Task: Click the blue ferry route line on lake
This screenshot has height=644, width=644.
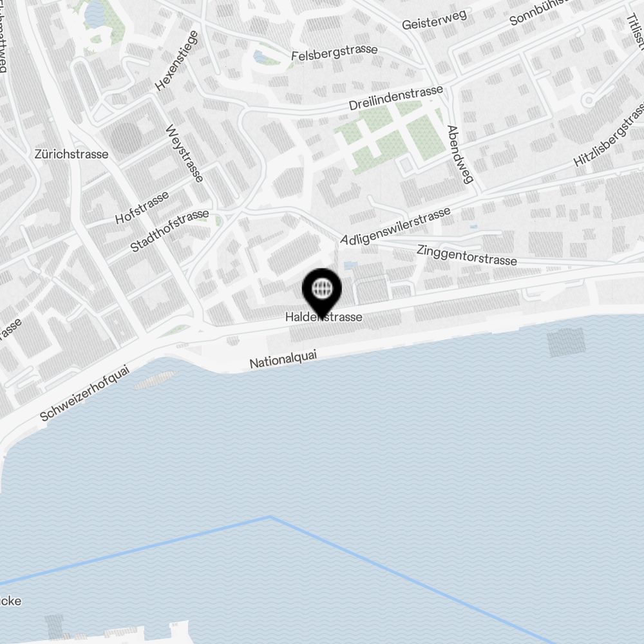Action: click(271, 518)
